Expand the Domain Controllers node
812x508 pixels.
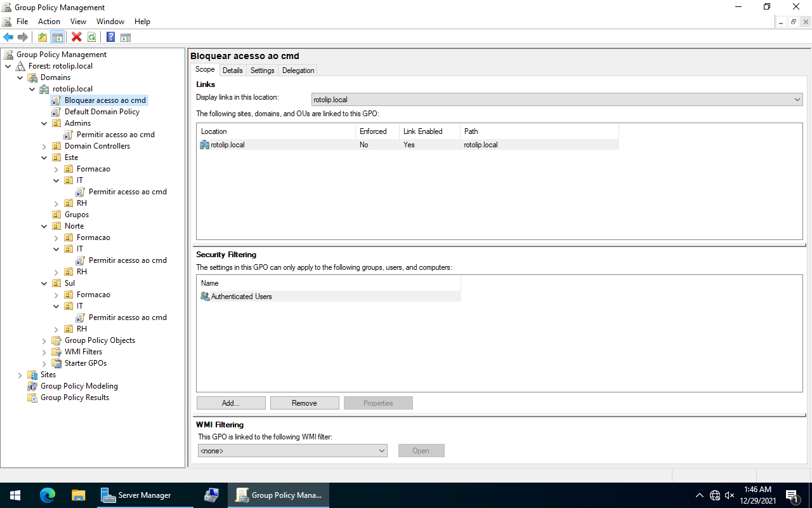point(44,146)
